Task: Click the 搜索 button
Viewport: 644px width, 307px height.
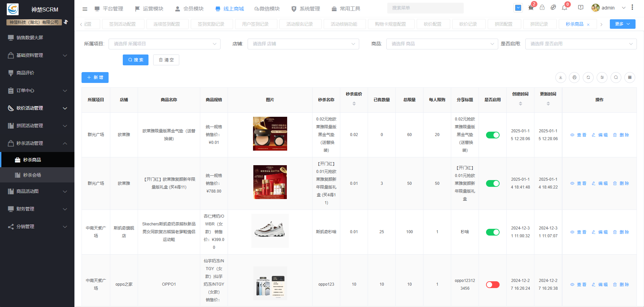Action: tap(136, 60)
